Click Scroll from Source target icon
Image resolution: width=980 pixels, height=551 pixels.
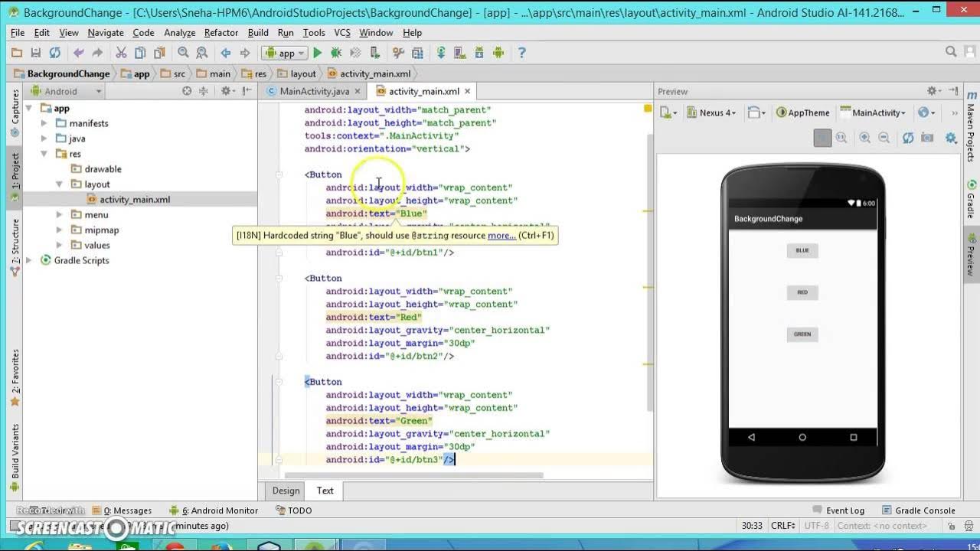click(187, 91)
